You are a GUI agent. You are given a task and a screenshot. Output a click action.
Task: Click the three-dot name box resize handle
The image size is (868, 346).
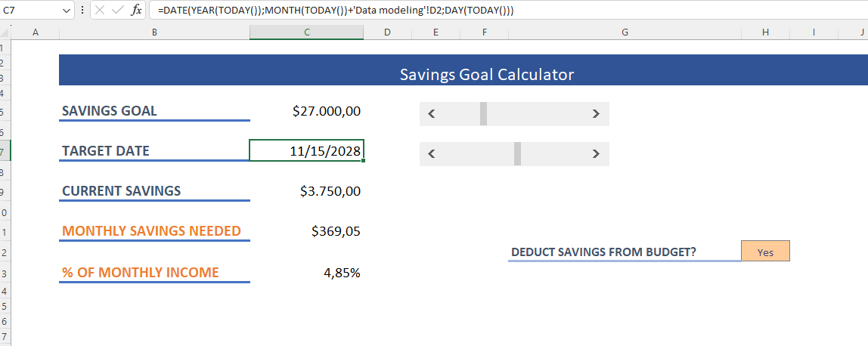82,11
